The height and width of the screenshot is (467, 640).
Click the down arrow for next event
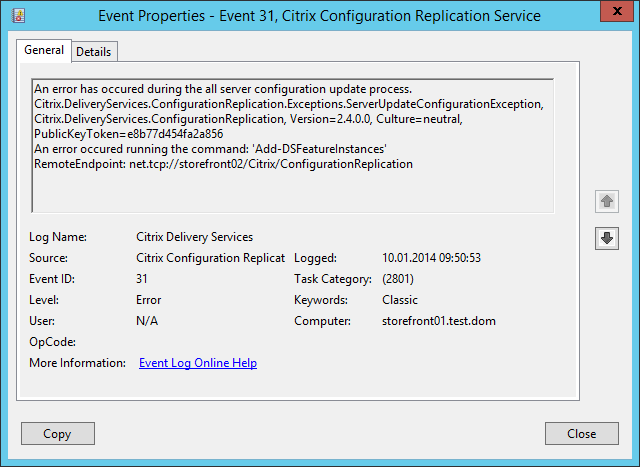pyautogui.click(x=607, y=238)
